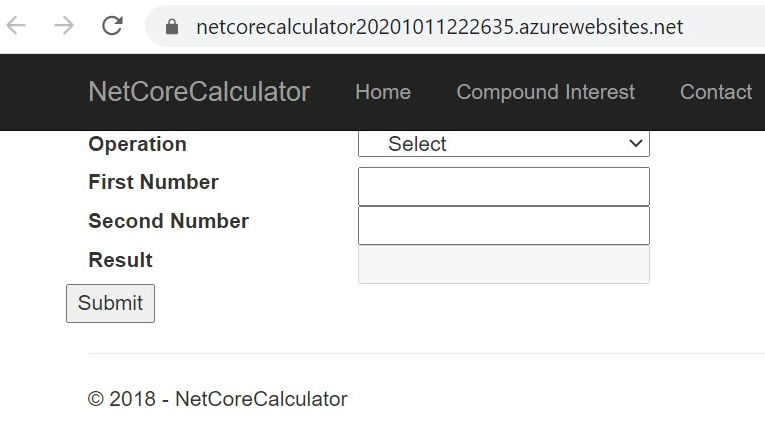Focus the First Number input field
The height and width of the screenshot is (432, 765).
pyautogui.click(x=503, y=187)
